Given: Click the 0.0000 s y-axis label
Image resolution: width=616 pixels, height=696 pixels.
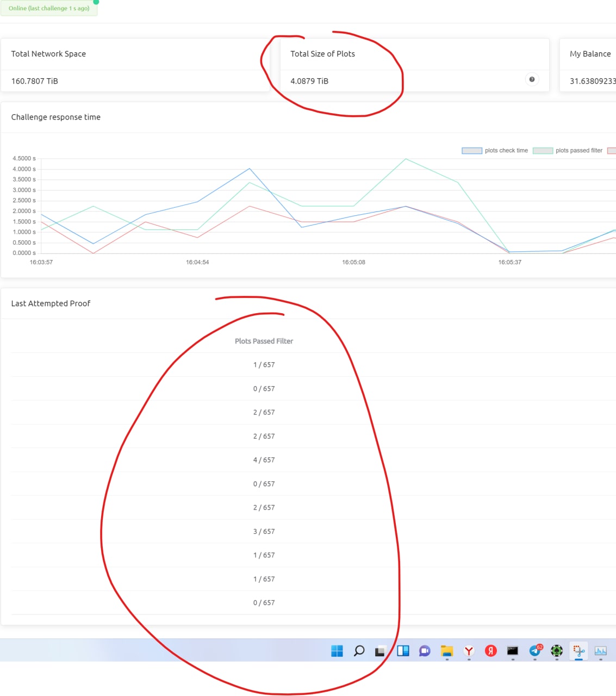Looking at the screenshot, I should coord(24,253).
